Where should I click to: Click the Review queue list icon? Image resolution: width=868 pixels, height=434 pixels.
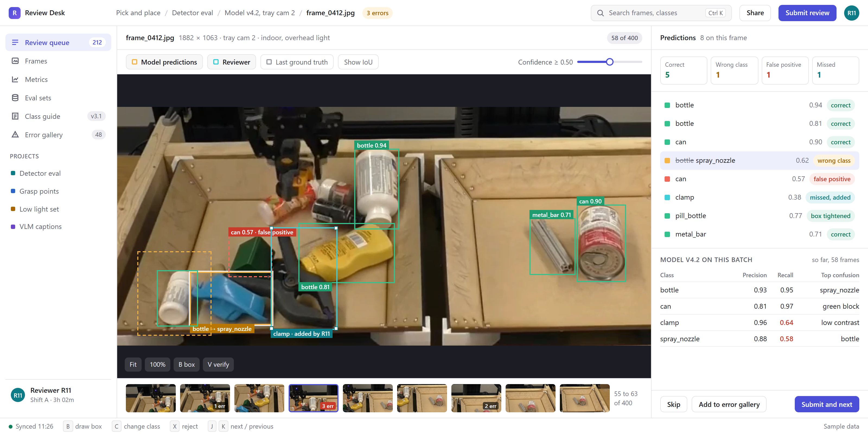(15, 43)
